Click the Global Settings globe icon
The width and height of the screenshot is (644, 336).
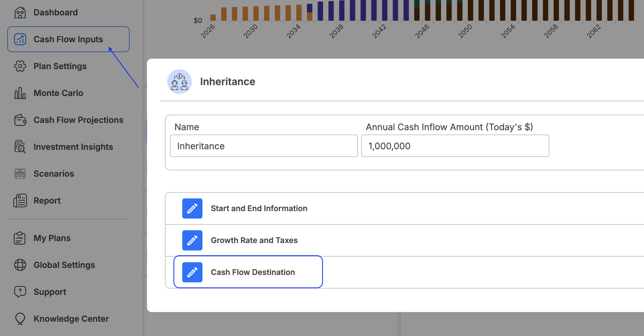point(20,265)
